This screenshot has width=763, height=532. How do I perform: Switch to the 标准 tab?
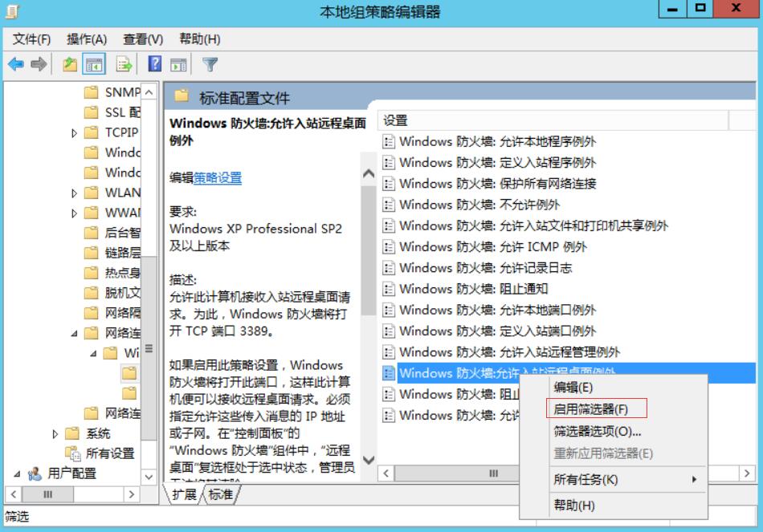(220, 494)
